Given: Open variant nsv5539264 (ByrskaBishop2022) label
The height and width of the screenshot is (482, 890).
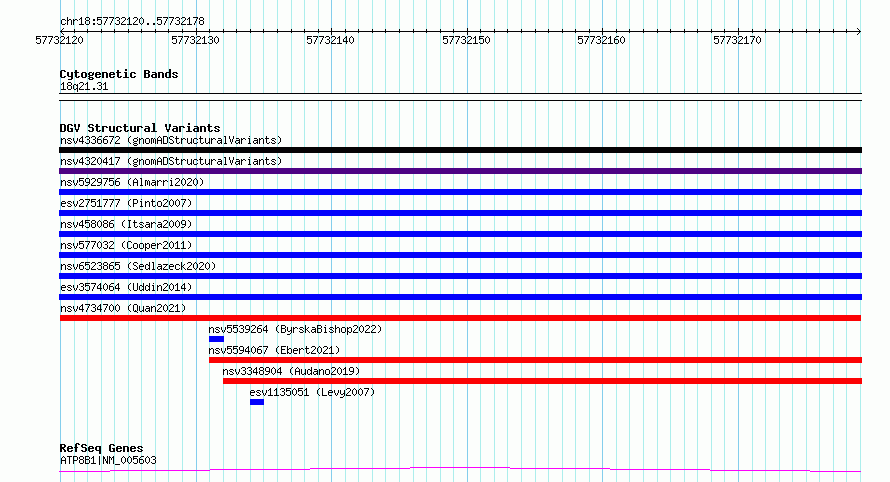Looking at the screenshot, I should coord(295,329).
